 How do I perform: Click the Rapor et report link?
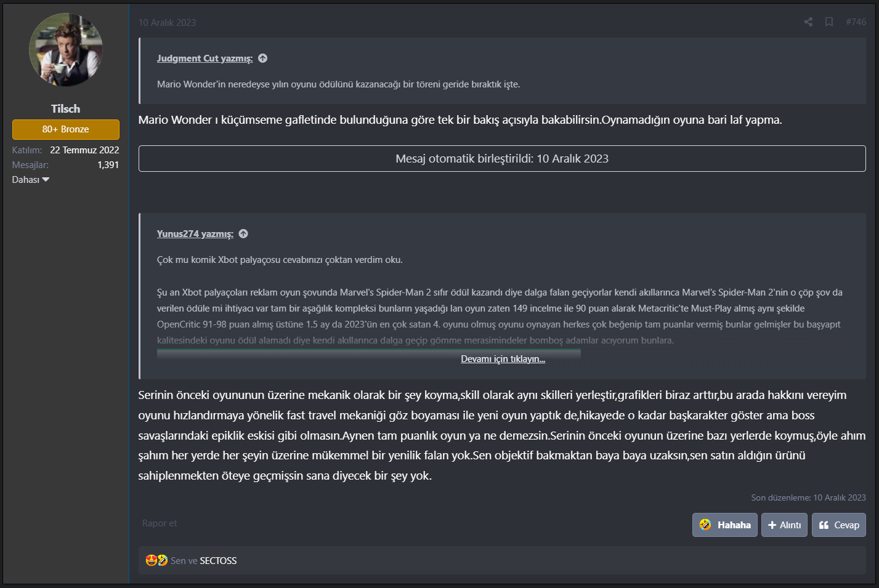(160, 523)
